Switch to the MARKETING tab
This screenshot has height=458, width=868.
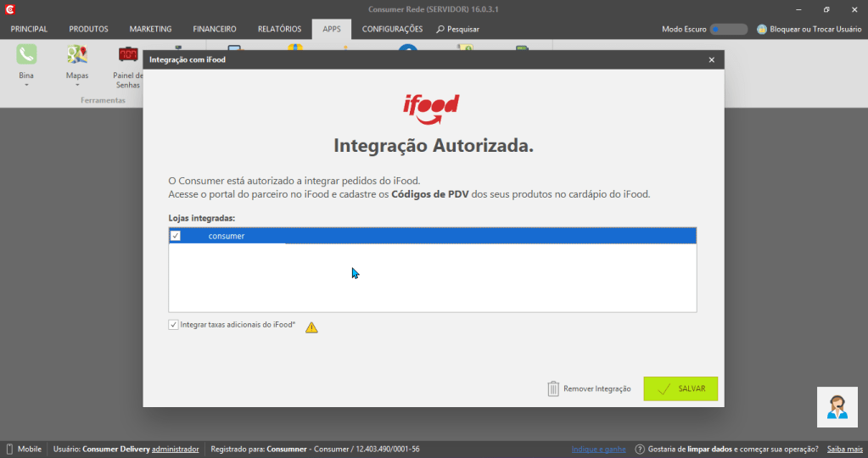(x=150, y=29)
